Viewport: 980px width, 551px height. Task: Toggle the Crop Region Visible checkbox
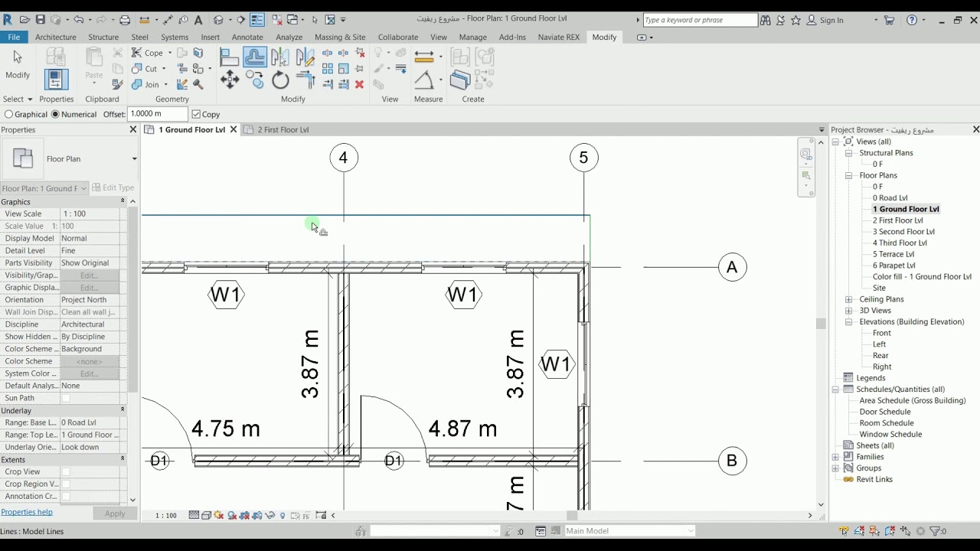[x=66, y=484]
